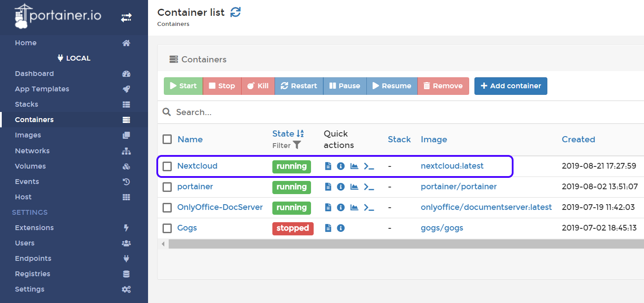Check the Gogs container checkbox

[x=167, y=228]
